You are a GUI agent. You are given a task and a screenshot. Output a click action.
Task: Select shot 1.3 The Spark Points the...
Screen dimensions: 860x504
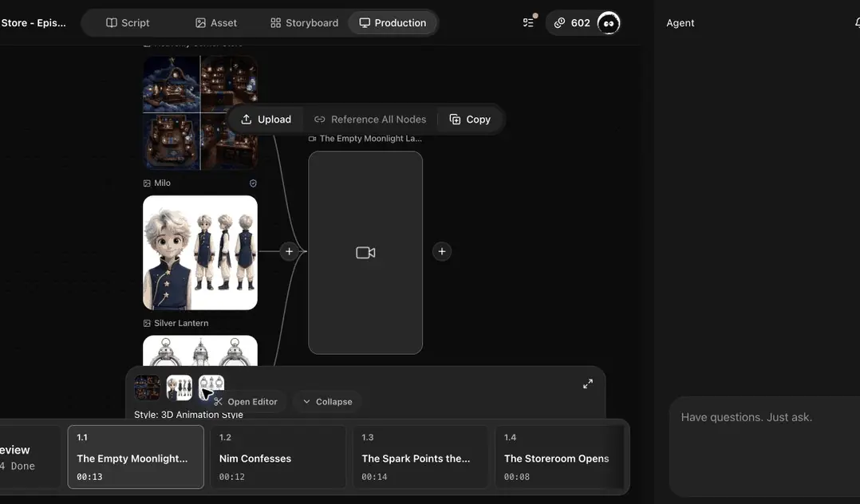click(420, 457)
